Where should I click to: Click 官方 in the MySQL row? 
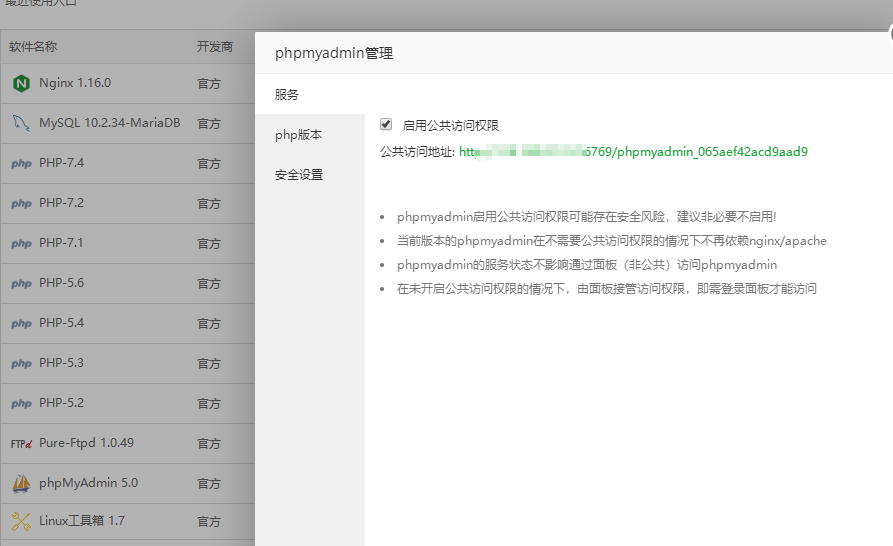[x=208, y=124]
